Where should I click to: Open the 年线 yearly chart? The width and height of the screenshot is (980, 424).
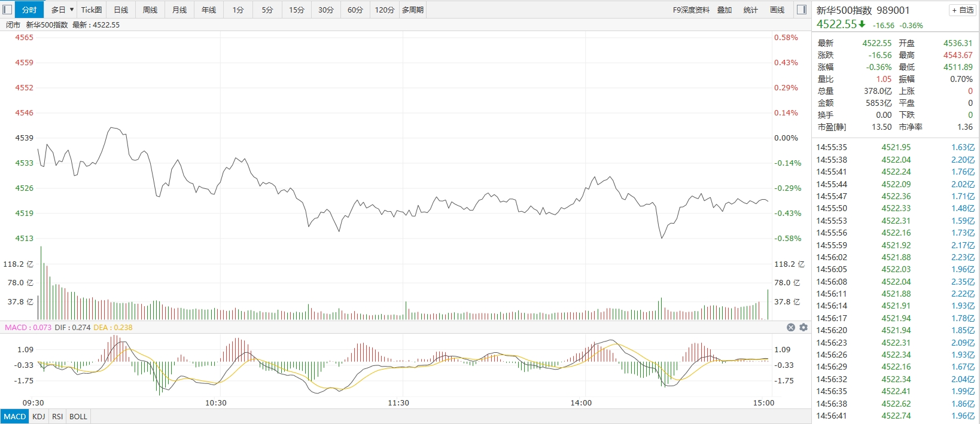click(x=209, y=10)
